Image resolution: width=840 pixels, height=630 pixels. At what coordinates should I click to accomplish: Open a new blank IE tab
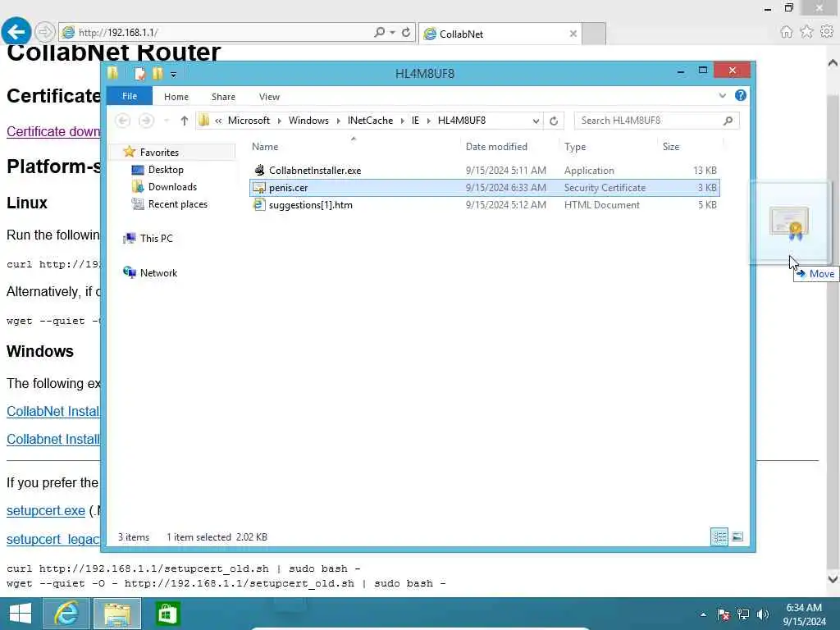(x=594, y=34)
